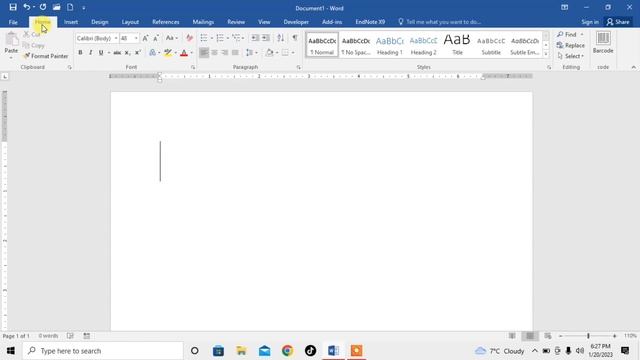
Task: Click the Share button
Action: click(618, 22)
